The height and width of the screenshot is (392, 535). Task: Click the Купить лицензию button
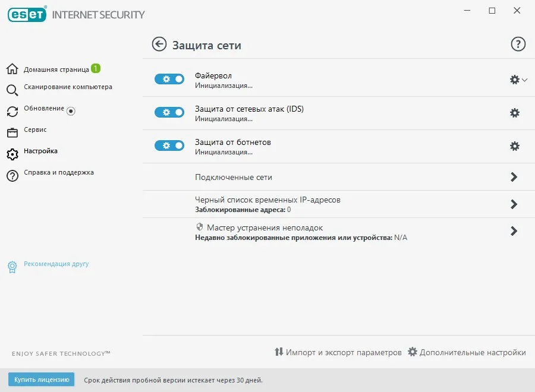click(x=41, y=380)
